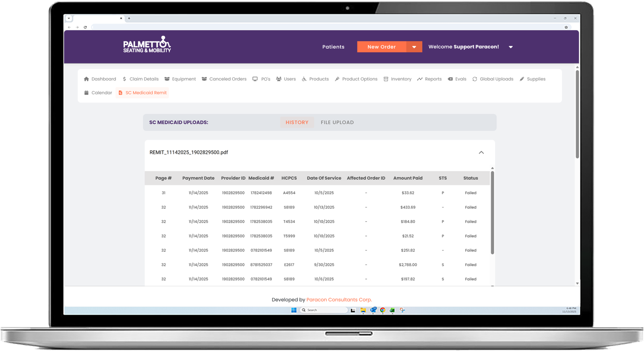Switch to the FILE UPLOAD tab
Viewport: 644px width, 351px height.
[x=337, y=123]
